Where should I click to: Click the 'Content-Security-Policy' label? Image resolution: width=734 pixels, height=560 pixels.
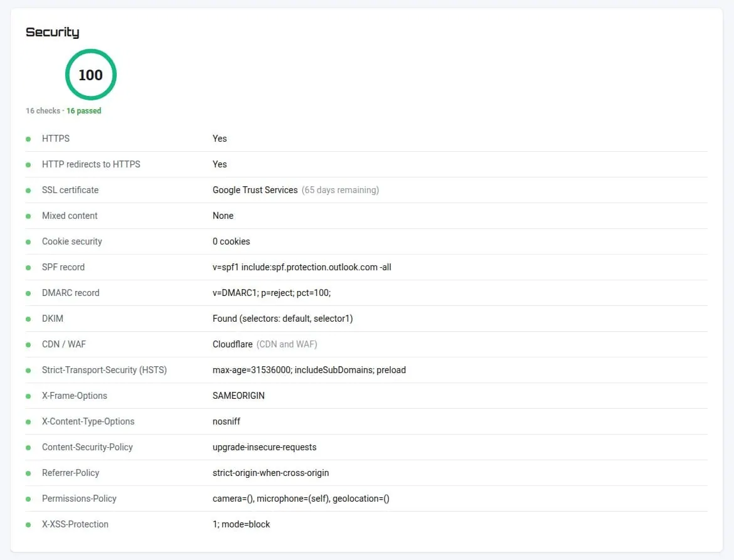[88, 447]
